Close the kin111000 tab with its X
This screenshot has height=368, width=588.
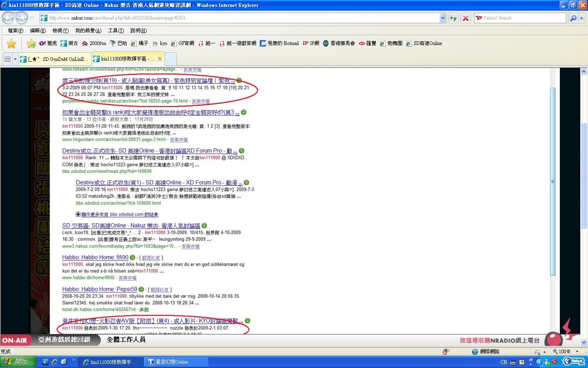(x=160, y=59)
